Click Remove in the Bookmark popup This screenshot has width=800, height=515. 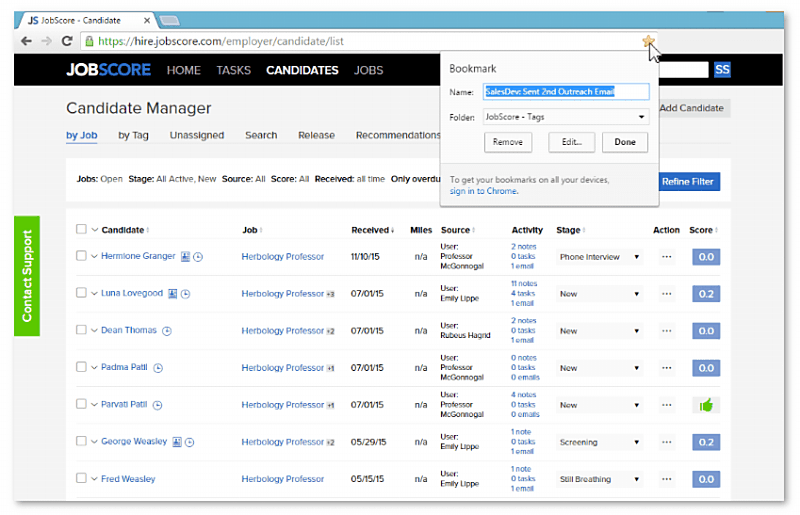coord(508,142)
